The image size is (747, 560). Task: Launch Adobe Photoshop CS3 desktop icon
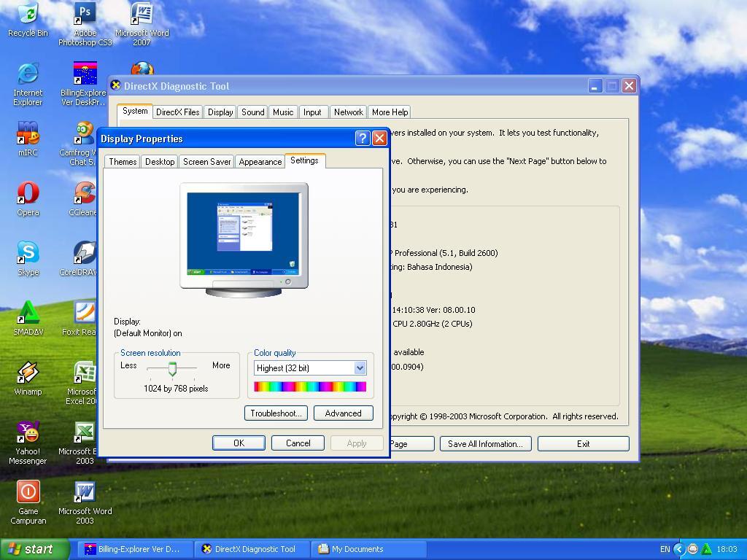(85, 24)
